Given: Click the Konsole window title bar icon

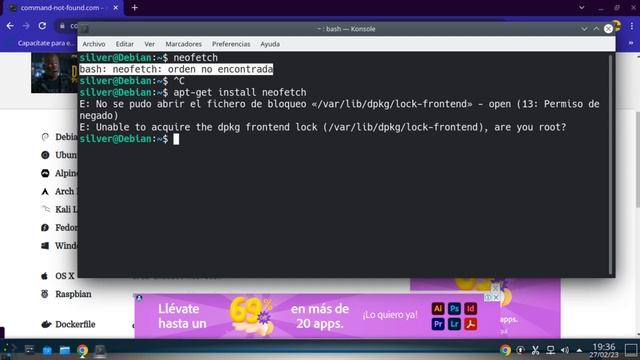Looking at the screenshot, I should click(84, 29).
